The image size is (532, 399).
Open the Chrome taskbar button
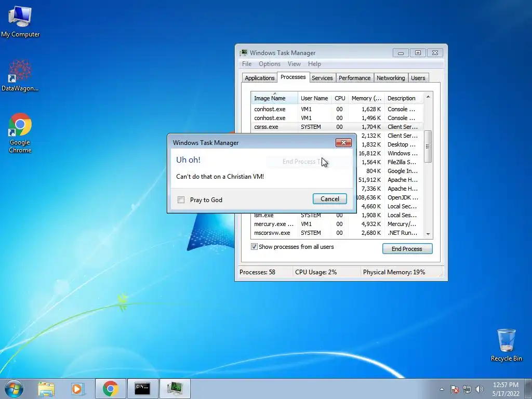tap(111, 389)
